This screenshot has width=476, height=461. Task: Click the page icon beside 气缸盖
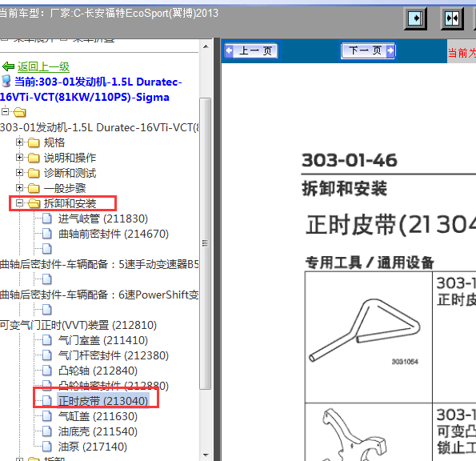(46, 415)
